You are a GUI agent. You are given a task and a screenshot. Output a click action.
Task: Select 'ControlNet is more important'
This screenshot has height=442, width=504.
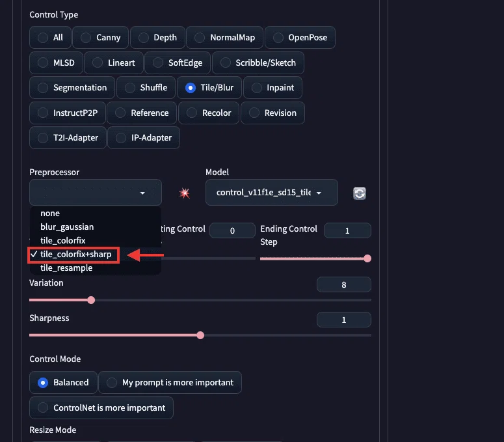pyautogui.click(x=101, y=408)
